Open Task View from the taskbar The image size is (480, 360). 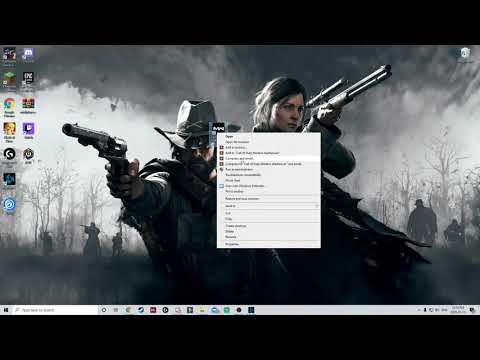click(x=116, y=310)
